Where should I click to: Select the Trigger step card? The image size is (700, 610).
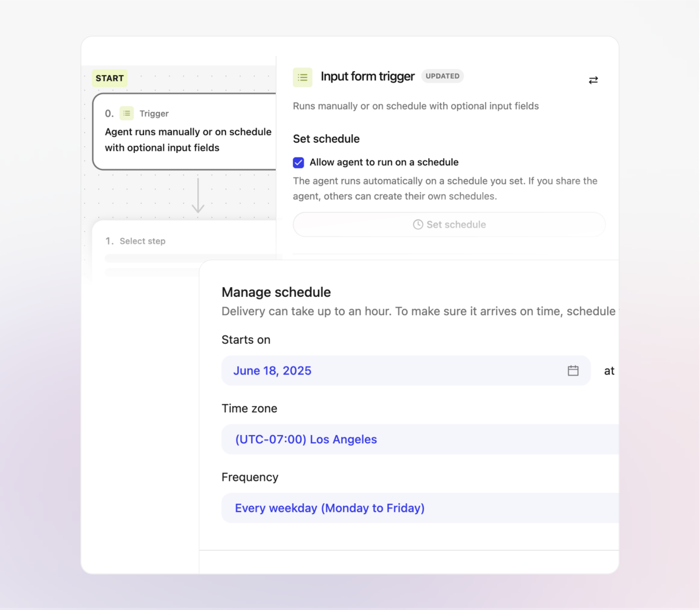[185, 132]
